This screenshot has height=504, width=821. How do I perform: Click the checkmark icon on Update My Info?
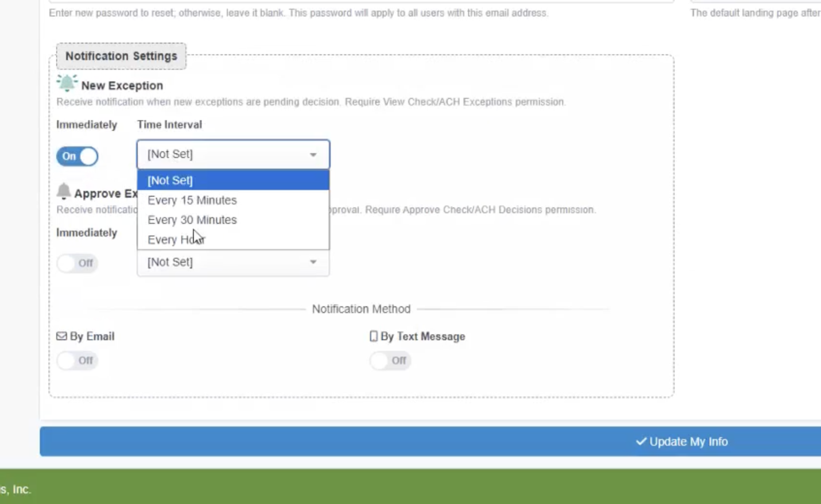pyautogui.click(x=641, y=441)
